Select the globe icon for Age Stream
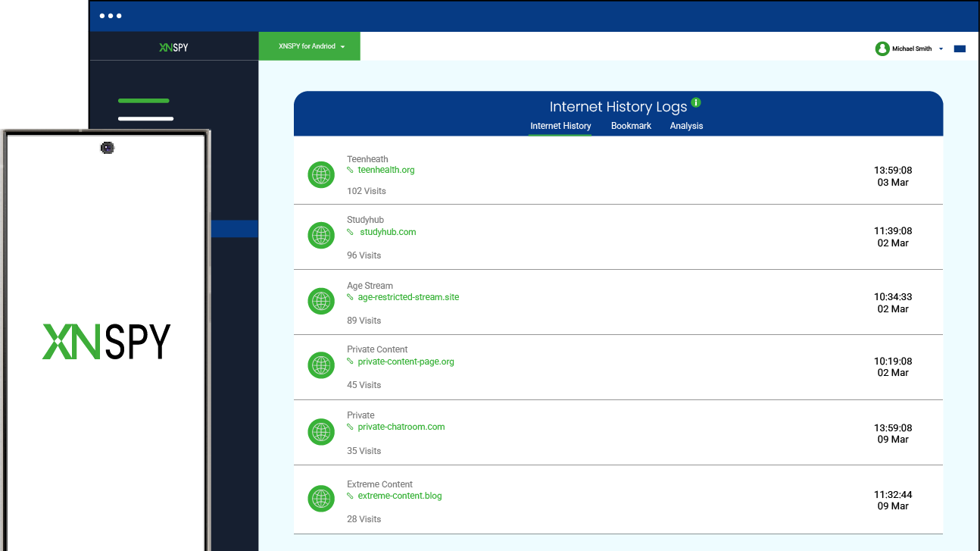Image resolution: width=980 pixels, height=551 pixels. 321,301
